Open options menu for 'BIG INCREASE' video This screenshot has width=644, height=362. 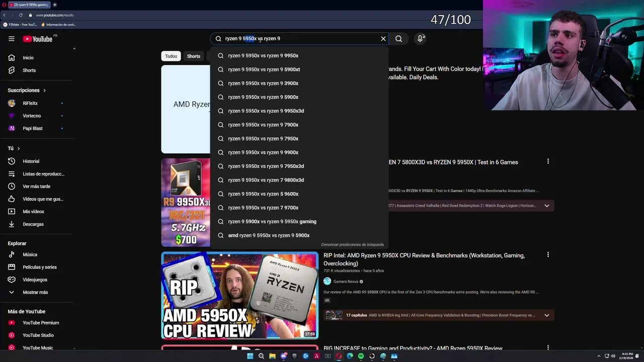click(x=548, y=347)
